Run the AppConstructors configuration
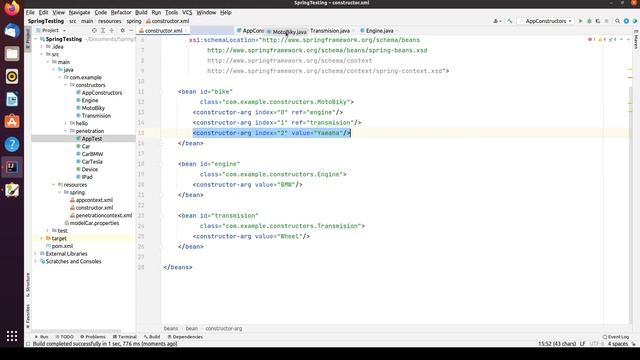This screenshot has height=360, width=640. coord(580,21)
